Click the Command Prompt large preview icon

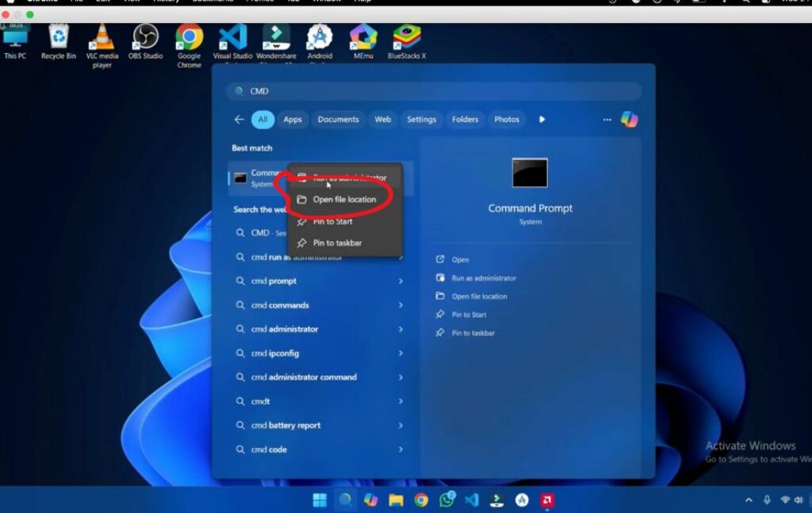529,173
